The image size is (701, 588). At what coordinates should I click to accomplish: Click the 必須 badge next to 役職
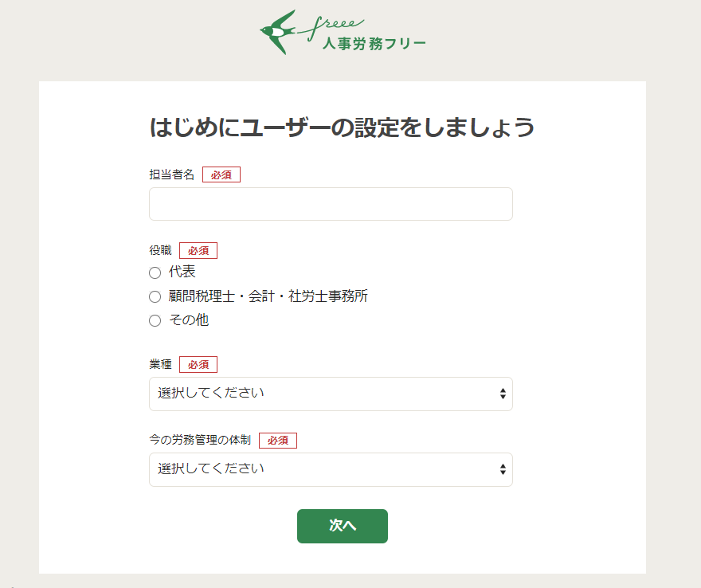coord(197,250)
